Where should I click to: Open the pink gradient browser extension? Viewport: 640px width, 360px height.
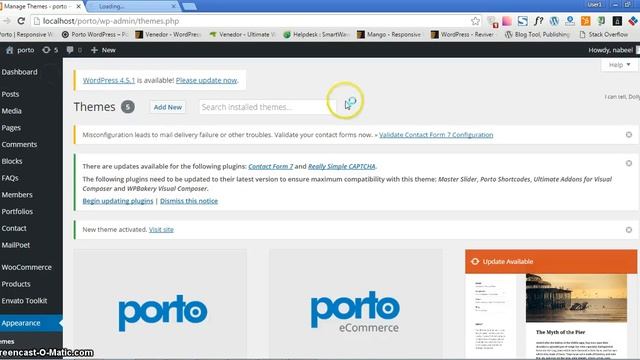coord(507,21)
